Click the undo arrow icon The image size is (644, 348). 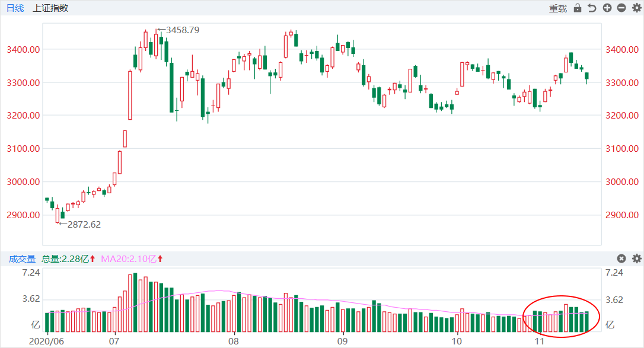click(592, 8)
